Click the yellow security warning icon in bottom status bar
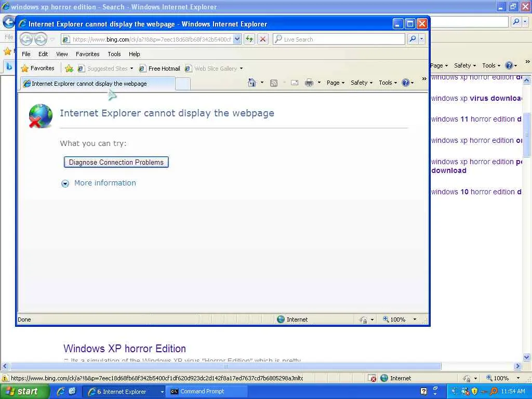 pyautogui.click(x=5, y=378)
